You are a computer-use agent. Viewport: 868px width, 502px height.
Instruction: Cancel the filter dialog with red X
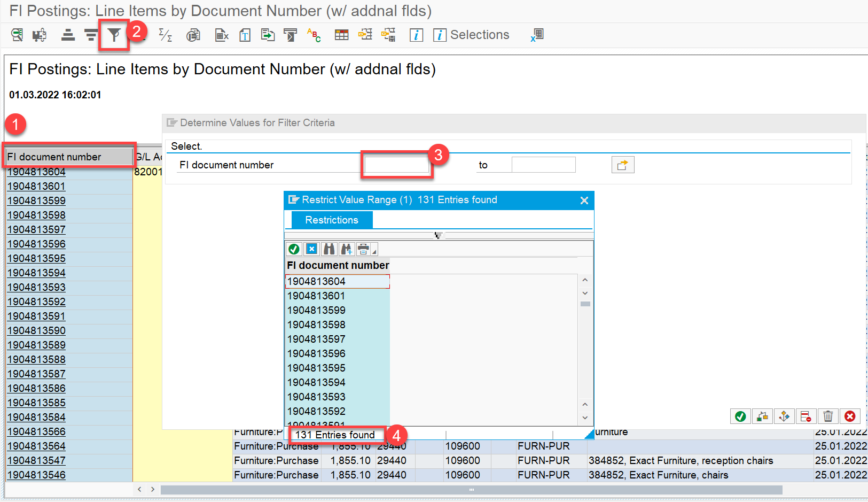850,416
